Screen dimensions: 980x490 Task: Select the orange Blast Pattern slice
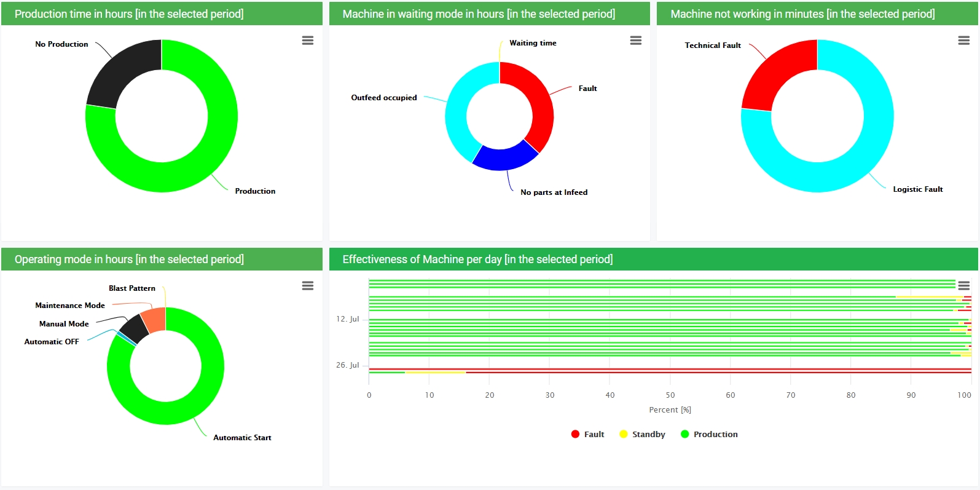[154, 318]
